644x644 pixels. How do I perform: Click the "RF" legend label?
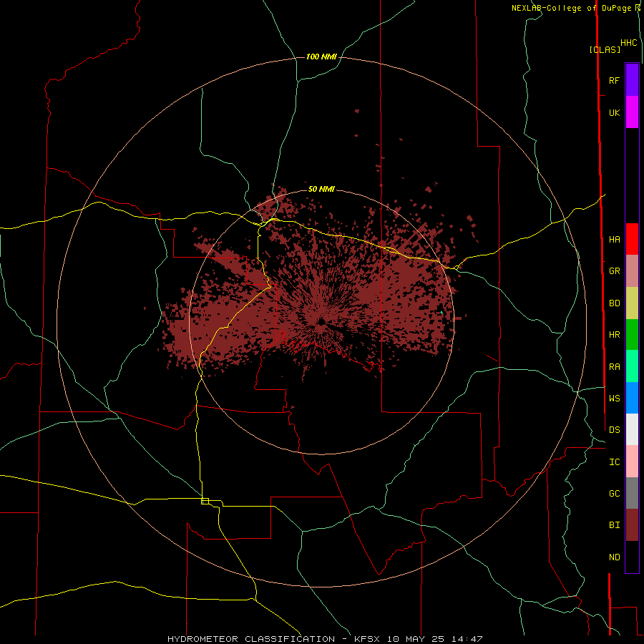[x=614, y=80]
